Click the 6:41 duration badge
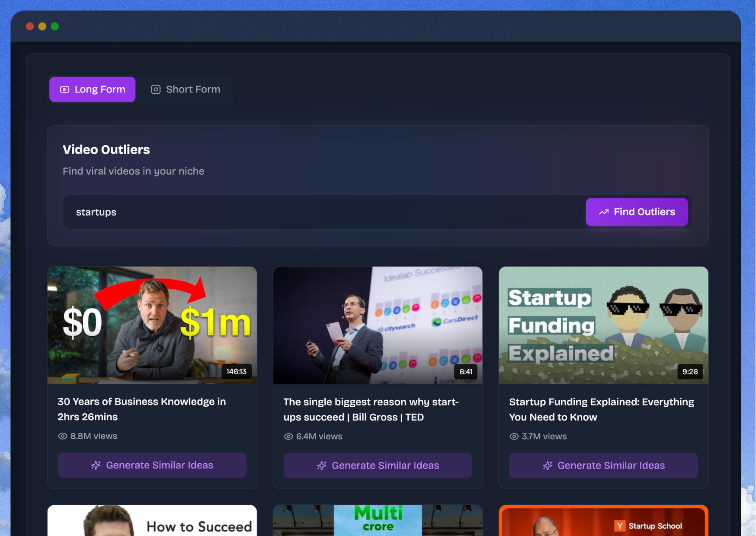This screenshot has width=756, height=536. click(x=466, y=371)
